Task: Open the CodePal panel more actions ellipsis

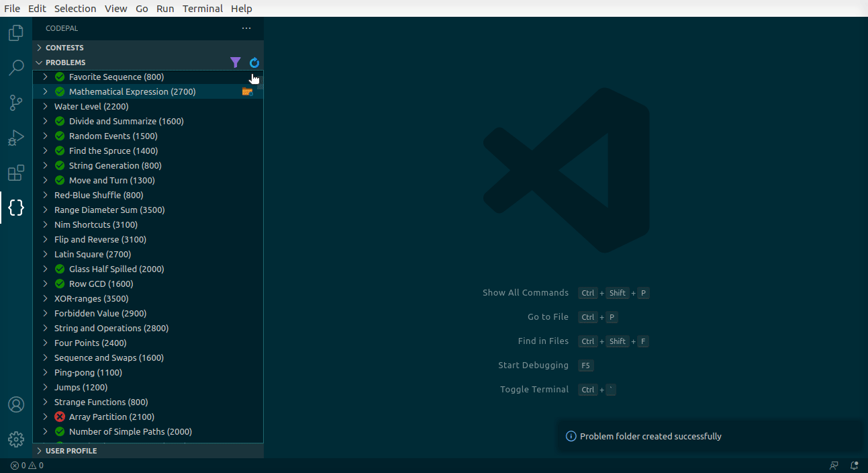Action: (x=246, y=28)
